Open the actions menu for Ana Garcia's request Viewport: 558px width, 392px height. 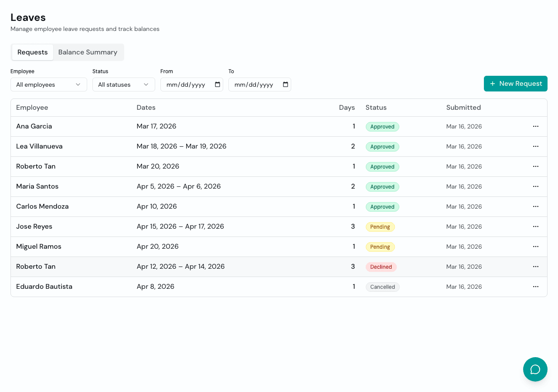tap(536, 126)
